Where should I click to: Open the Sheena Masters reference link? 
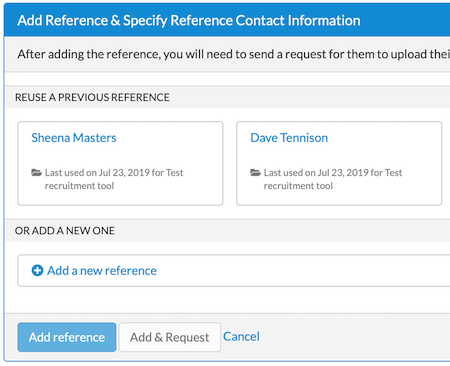(74, 138)
